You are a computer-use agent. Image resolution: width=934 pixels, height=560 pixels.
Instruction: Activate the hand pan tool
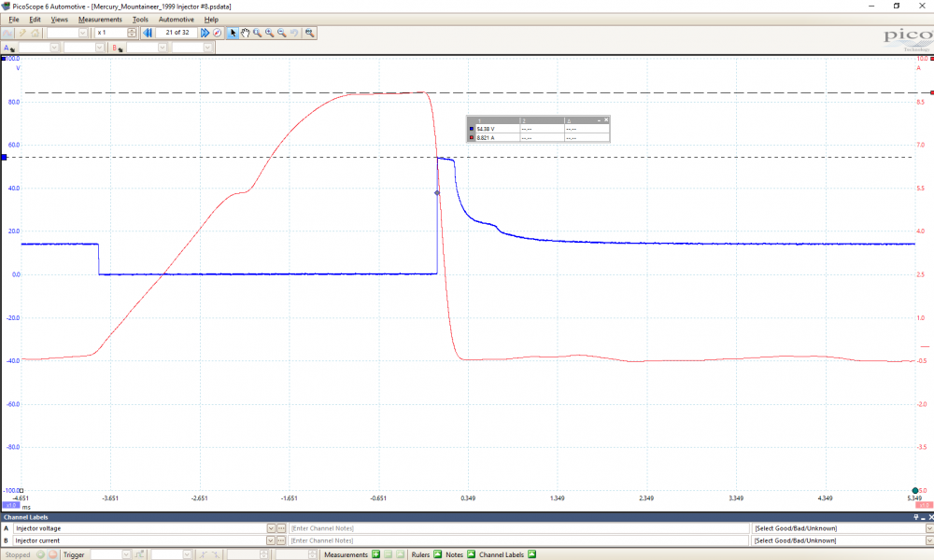pos(245,33)
